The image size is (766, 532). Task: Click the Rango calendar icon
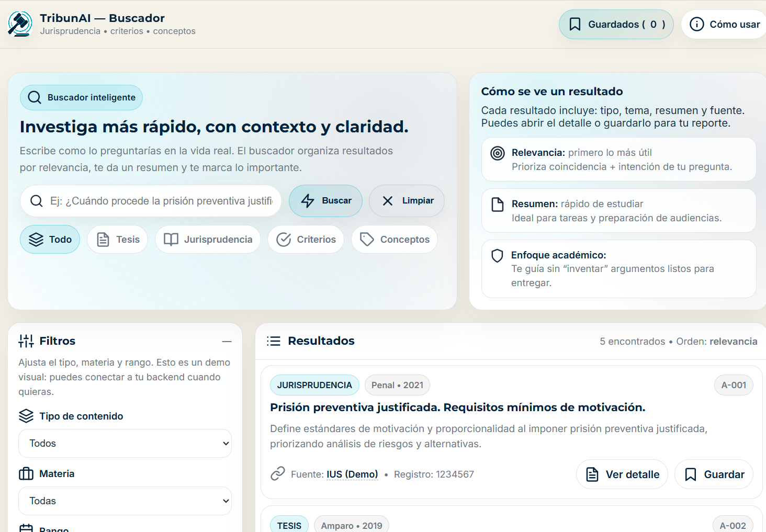click(26, 528)
